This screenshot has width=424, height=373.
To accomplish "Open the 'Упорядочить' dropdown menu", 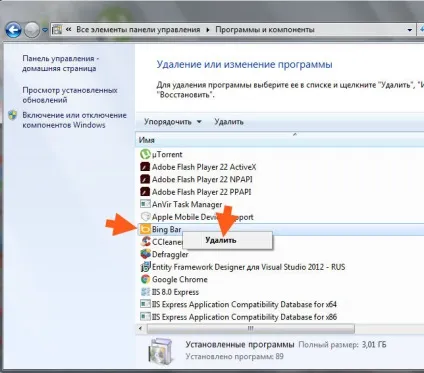I will (173, 122).
